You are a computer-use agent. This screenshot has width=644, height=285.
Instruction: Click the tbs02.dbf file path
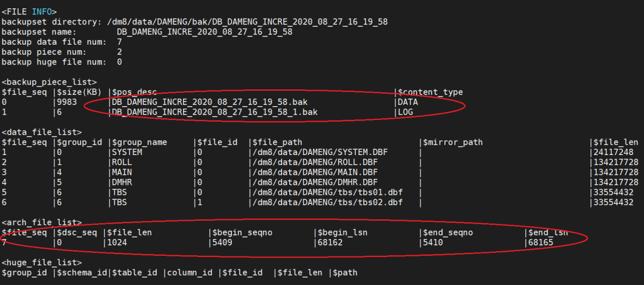[x=326, y=203]
